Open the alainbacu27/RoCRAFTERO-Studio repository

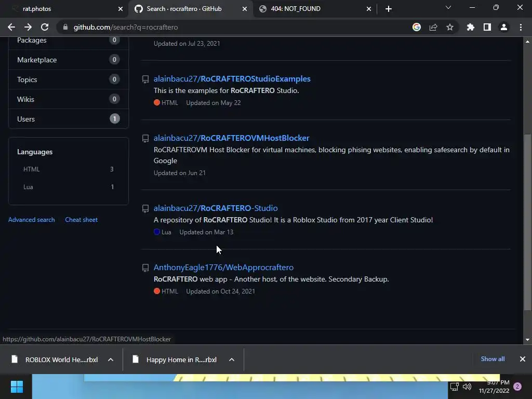point(216,208)
